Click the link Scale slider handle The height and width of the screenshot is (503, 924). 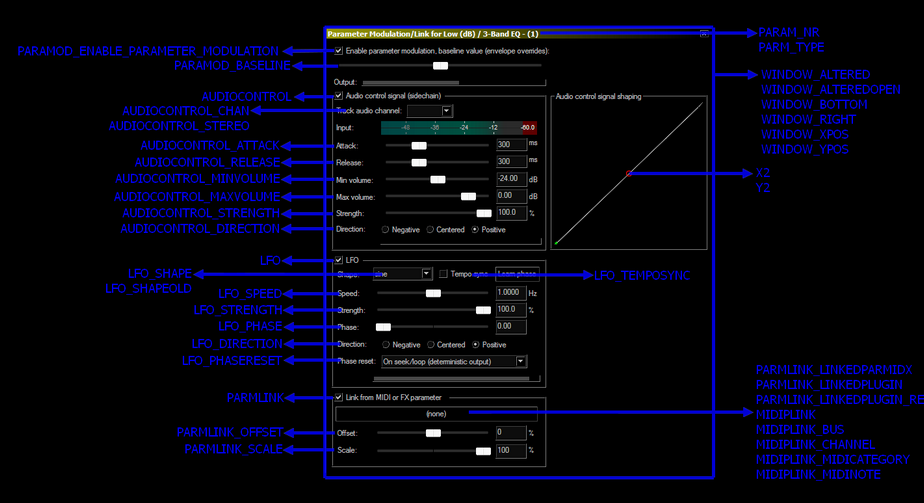coord(483,451)
